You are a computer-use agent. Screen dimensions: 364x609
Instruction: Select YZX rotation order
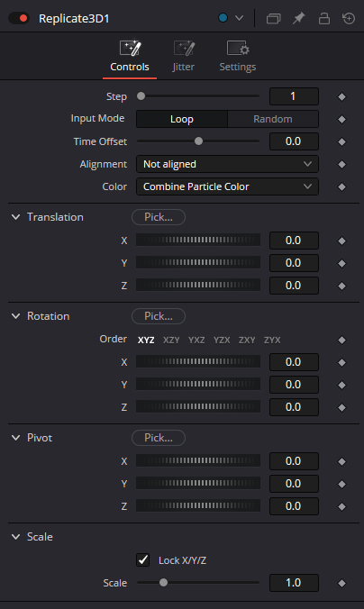(222, 340)
